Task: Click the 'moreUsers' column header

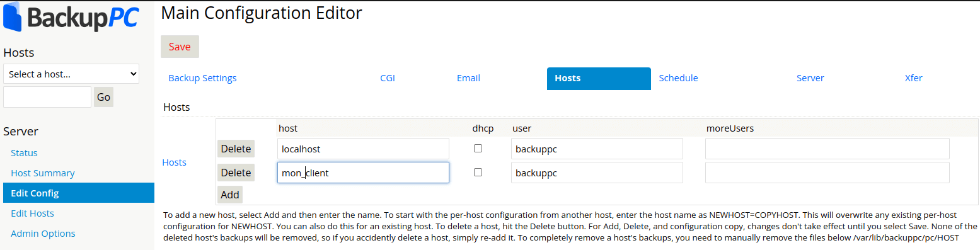Action: tap(730, 128)
